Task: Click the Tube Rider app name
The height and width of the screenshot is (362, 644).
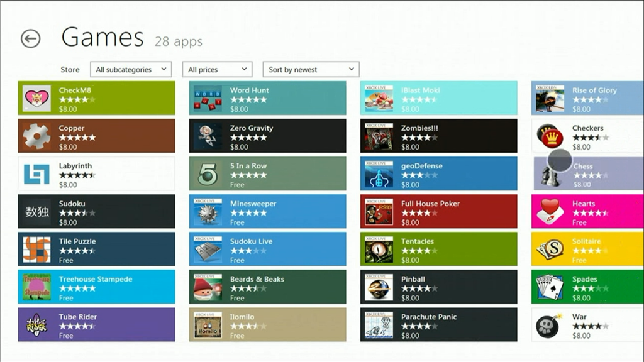Action: [77, 317]
